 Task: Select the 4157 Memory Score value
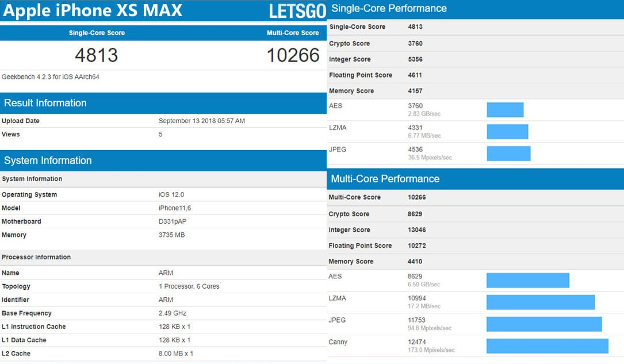415,91
